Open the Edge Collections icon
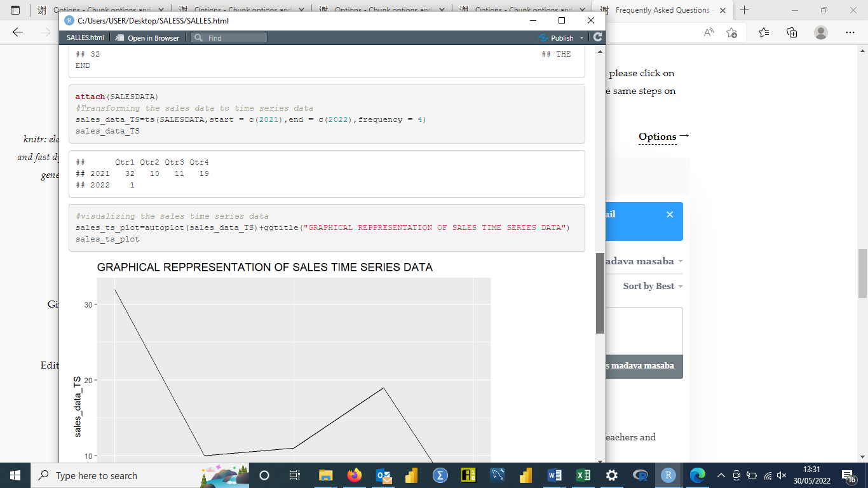868x488 pixels. pyautogui.click(x=792, y=32)
